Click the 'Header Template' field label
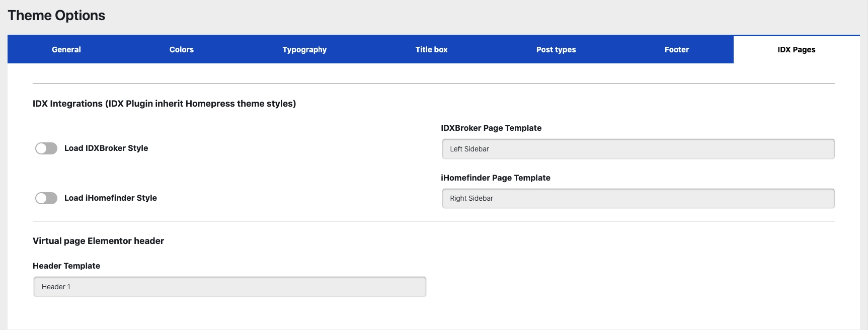 [x=66, y=266]
